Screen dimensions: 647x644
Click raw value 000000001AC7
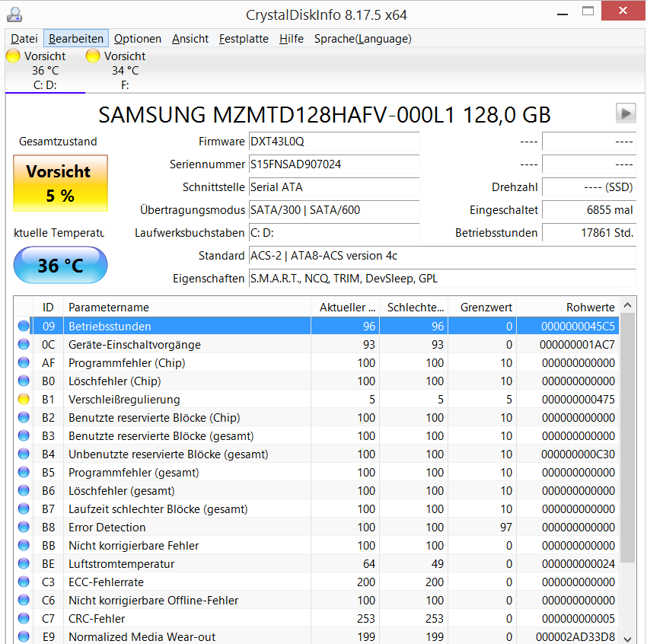coord(577,344)
